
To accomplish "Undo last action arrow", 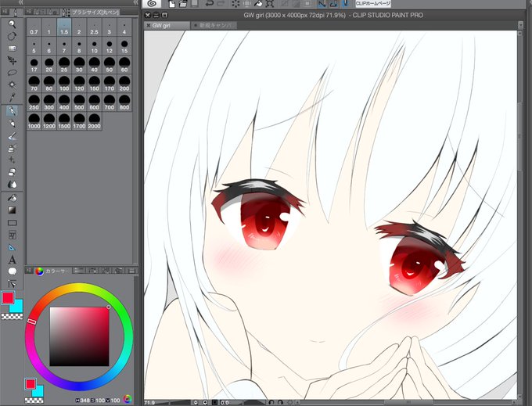I will 210,4.
